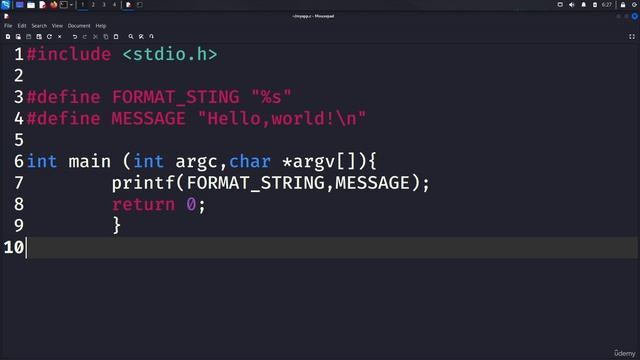Click the display tray icon
This screenshot has height=360, width=640.
pos(560,5)
